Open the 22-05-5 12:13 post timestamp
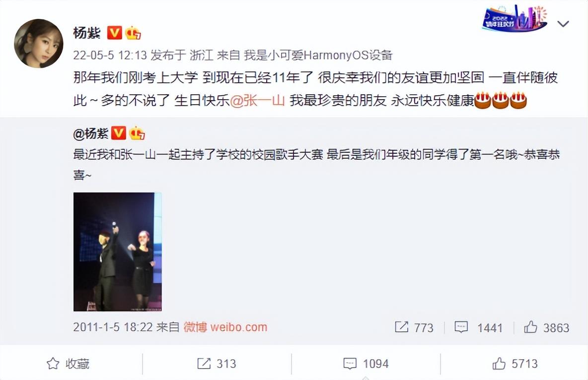Image resolution: width=588 pixels, height=380 pixels. click(x=110, y=55)
